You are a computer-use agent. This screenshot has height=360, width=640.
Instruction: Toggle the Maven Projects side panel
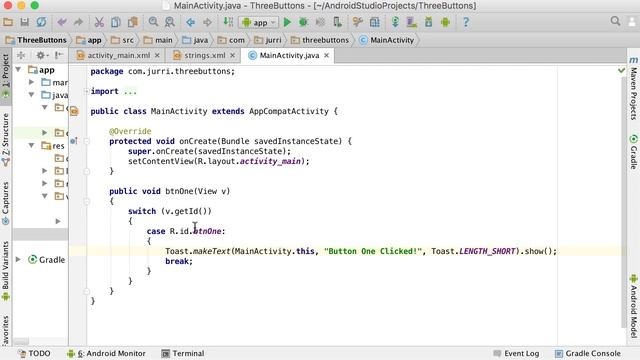(x=633, y=88)
